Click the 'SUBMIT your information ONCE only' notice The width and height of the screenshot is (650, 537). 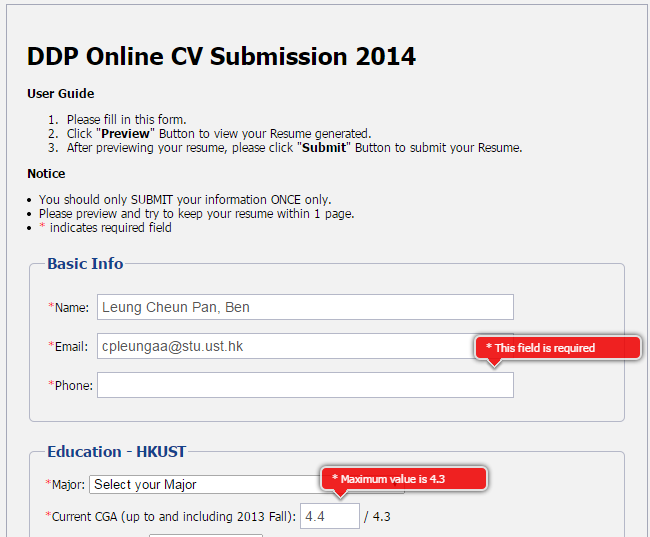tap(185, 199)
